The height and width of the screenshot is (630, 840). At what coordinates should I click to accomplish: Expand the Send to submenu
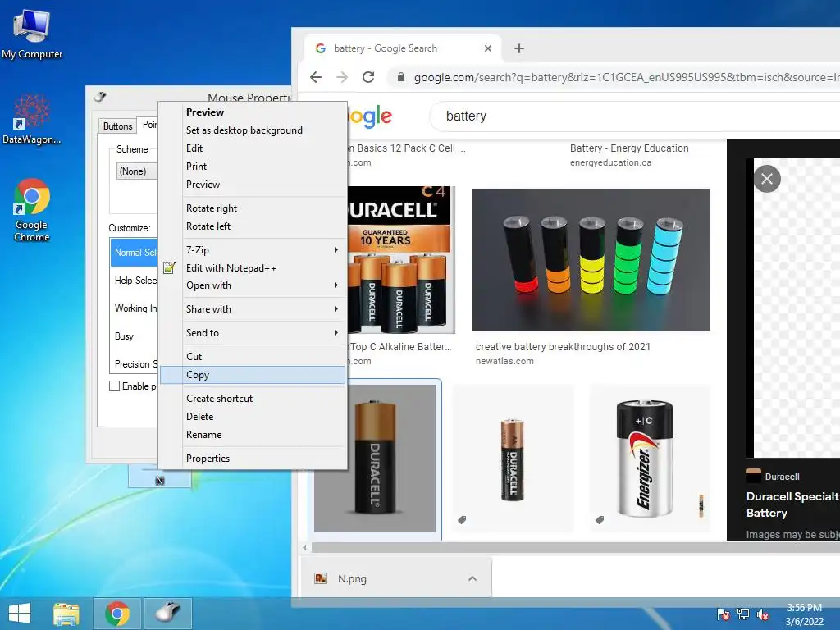pos(253,333)
